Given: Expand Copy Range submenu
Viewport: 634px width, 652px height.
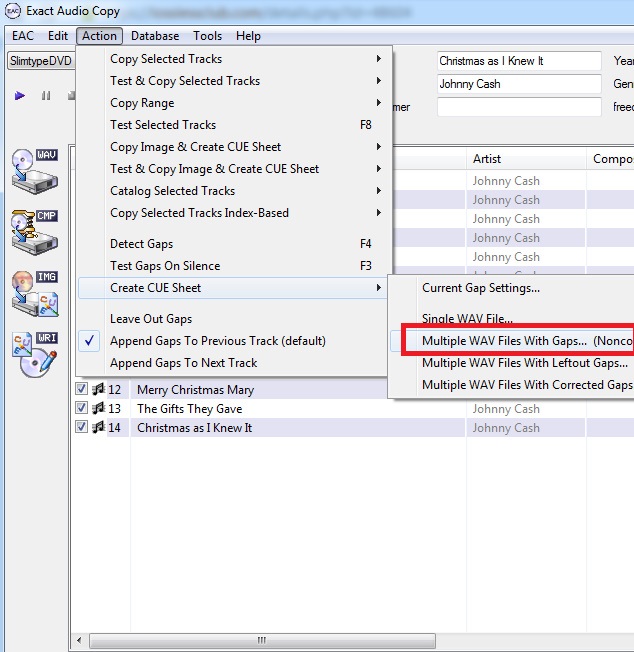Looking at the screenshot, I should [x=233, y=103].
